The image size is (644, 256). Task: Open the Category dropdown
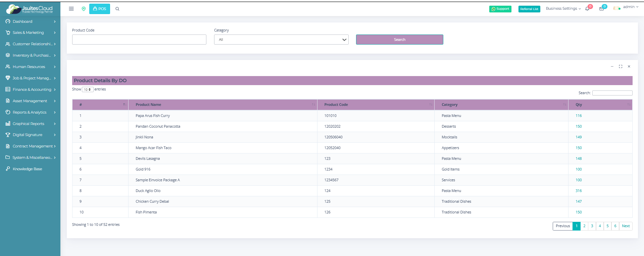pos(281,40)
